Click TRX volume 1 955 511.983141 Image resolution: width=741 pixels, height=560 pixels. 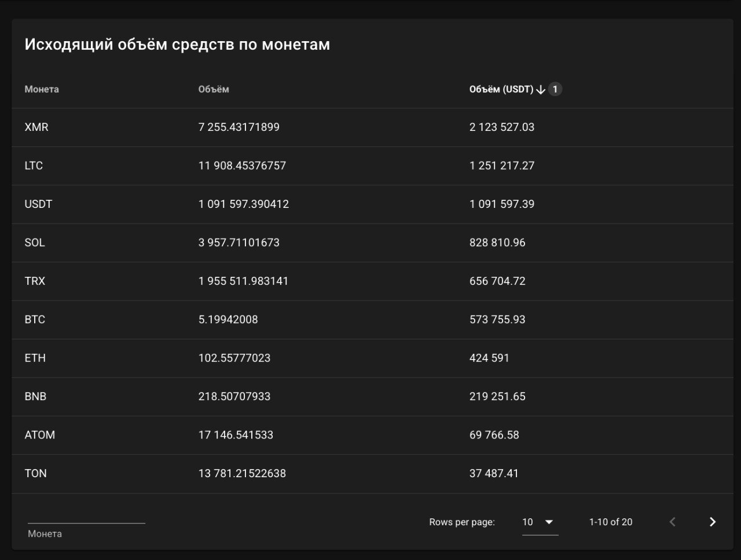(243, 281)
